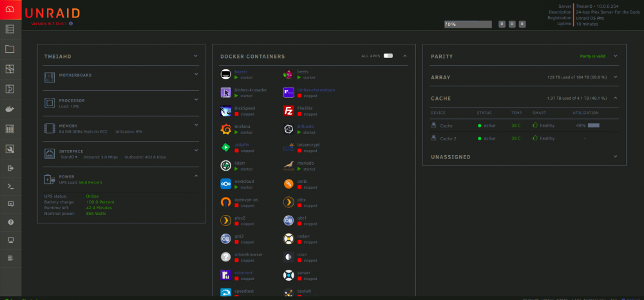Viewport: 644px width, 300px height.
Task: Click the radarr container icon
Action: click(289, 238)
